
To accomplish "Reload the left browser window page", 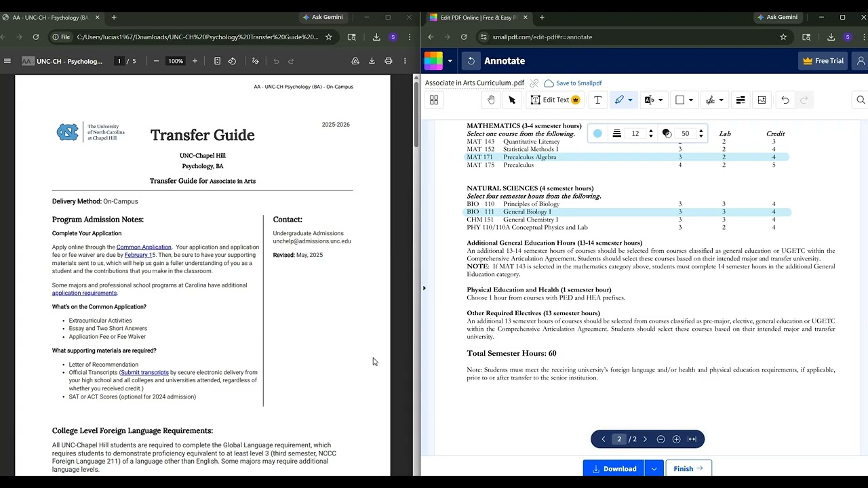I will [35, 37].
